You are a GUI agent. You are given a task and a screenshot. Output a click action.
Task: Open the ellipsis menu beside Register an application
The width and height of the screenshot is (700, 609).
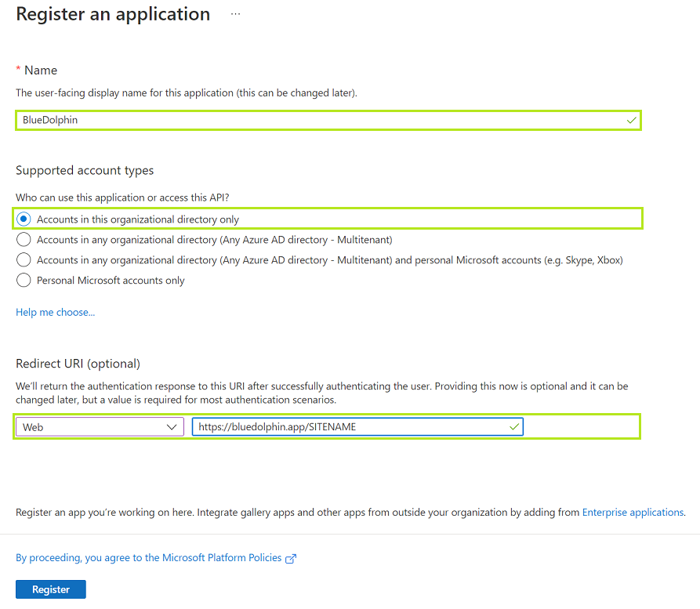pyautogui.click(x=235, y=14)
